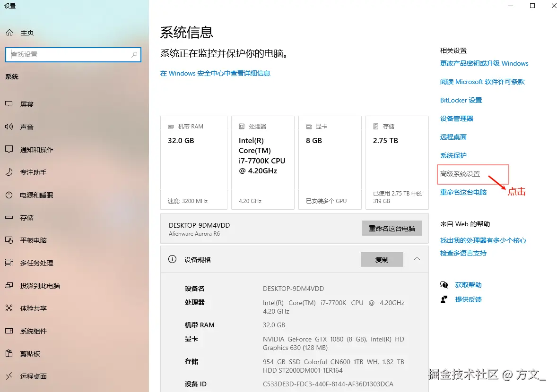Viewport: 557px width, 392px height.
Task: Collapse the 设备规格 section with the chevron
Action: (417, 259)
